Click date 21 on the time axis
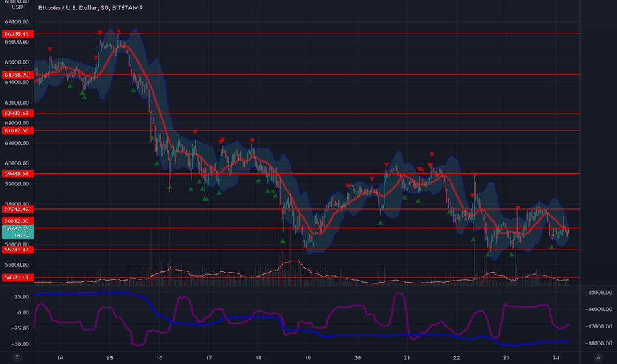The width and height of the screenshot is (617, 364). (x=407, y=358)
